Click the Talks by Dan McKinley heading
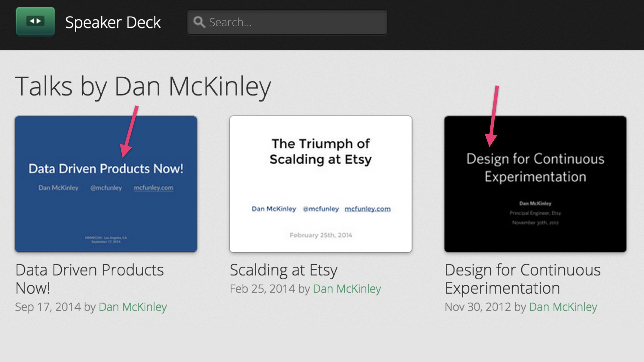 point(143,86)
